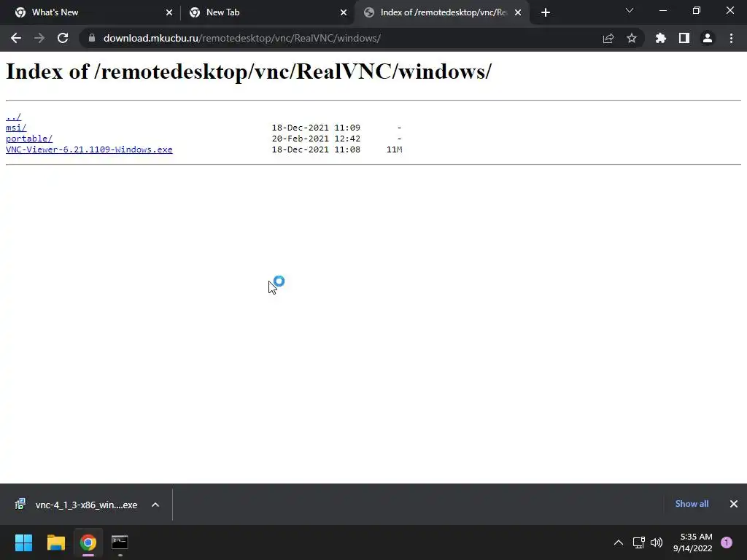Switch to the What's New tab

coord(94,12)
